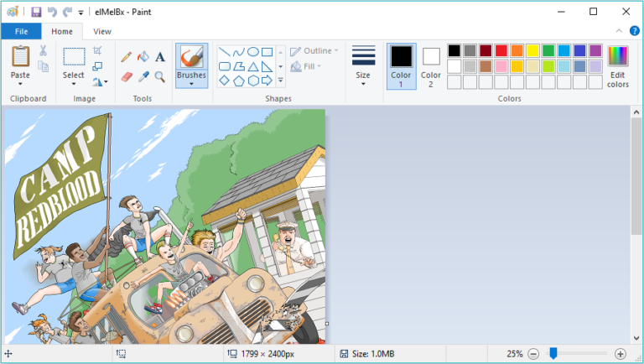
Task: Choose the Hexagon shape
Action: [253, 81]
